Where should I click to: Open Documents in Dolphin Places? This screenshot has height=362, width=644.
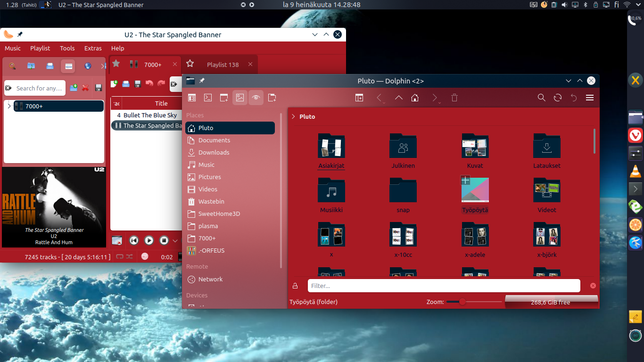click(230, 140)
